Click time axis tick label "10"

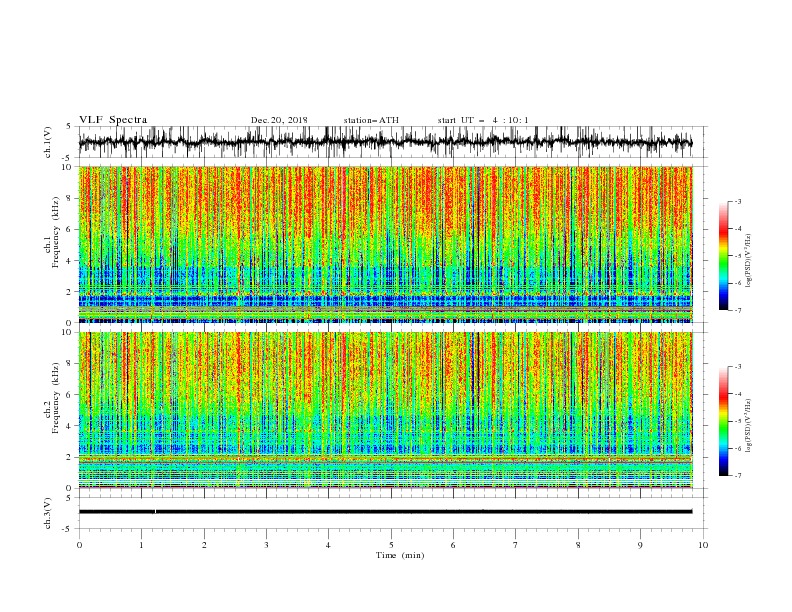click(x=703, y=545)
